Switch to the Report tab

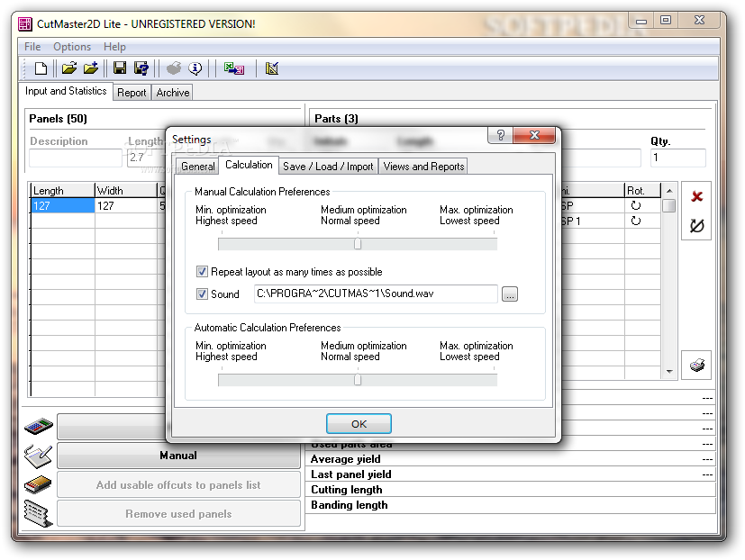click(132, 93)
